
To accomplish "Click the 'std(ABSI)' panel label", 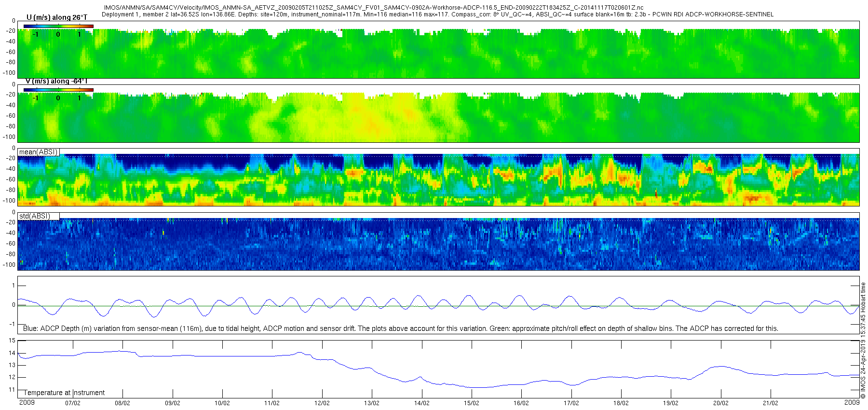I will [x=35, y=216].
